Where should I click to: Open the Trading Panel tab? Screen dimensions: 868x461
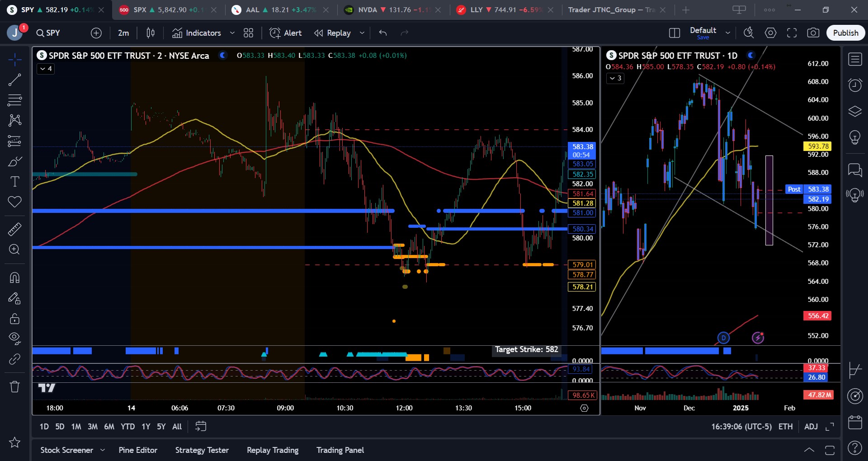[340, 450]
